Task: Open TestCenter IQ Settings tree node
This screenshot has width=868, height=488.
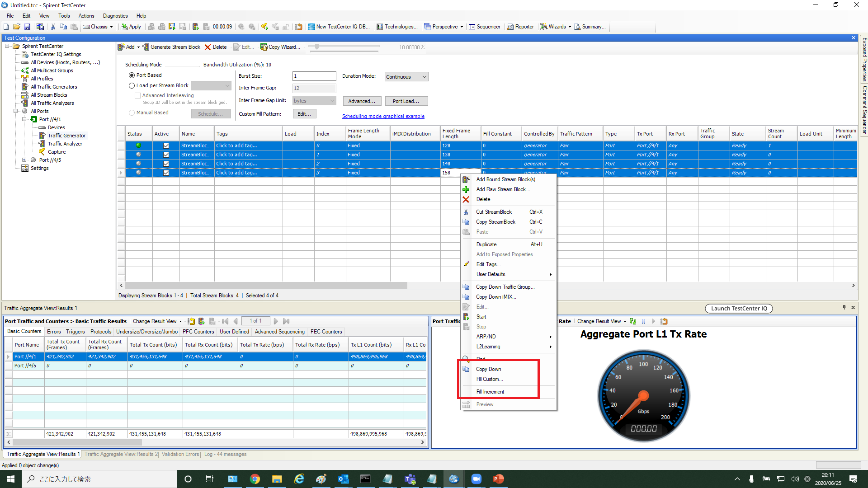Action: [x=56, y=54]
